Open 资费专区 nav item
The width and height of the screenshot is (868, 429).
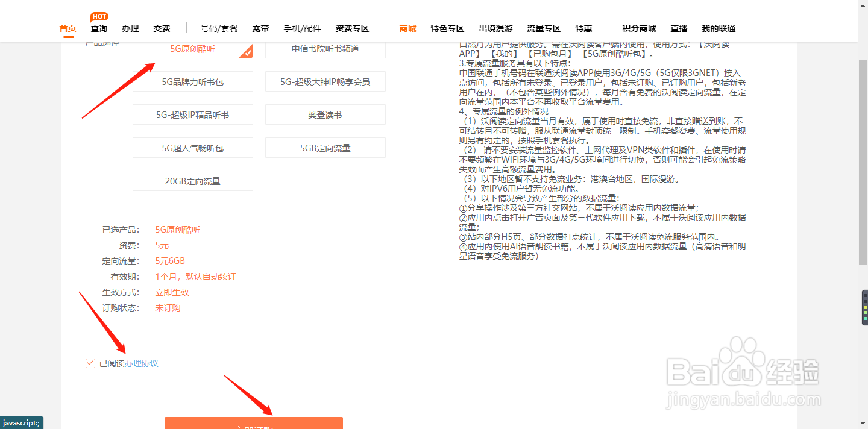pos(352,28)
